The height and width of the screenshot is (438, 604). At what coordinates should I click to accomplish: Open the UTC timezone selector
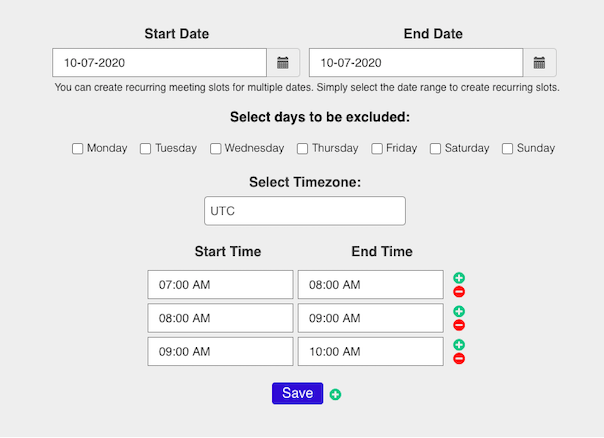point(305,211)
